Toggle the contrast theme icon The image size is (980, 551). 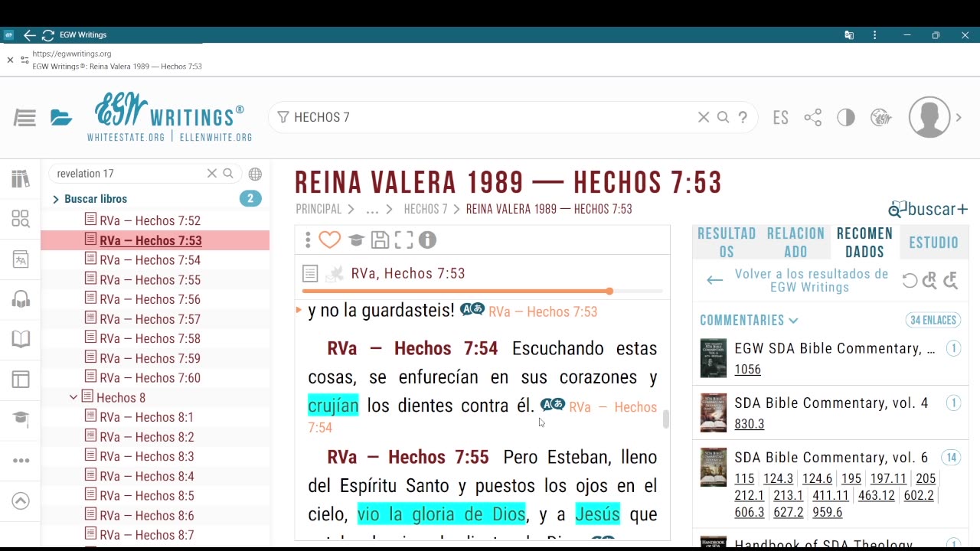tap(846, 117)
